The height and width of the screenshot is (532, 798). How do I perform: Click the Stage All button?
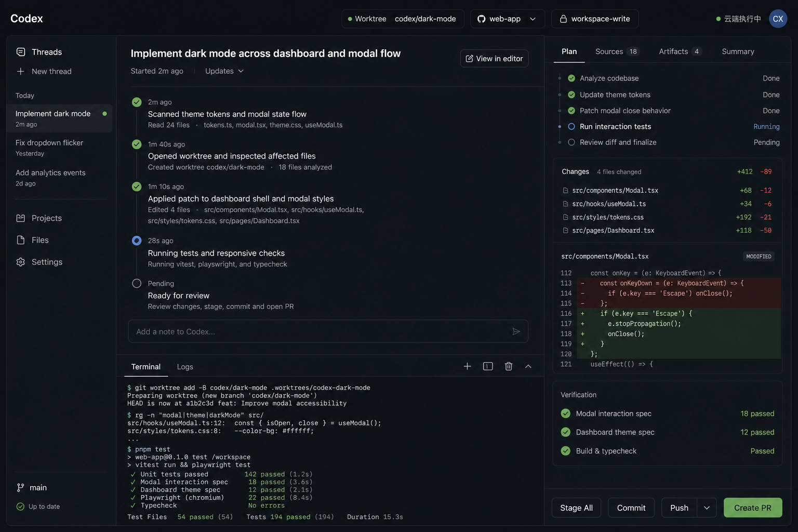(x=576, y=508)
